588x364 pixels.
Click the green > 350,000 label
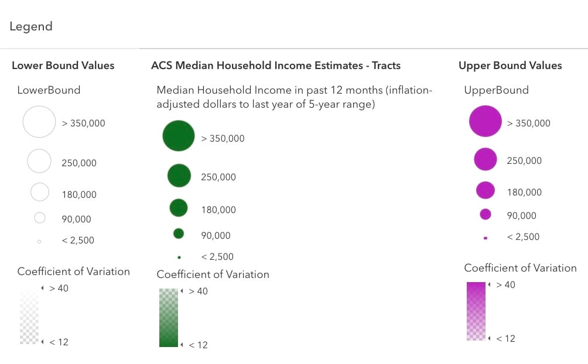223,139
